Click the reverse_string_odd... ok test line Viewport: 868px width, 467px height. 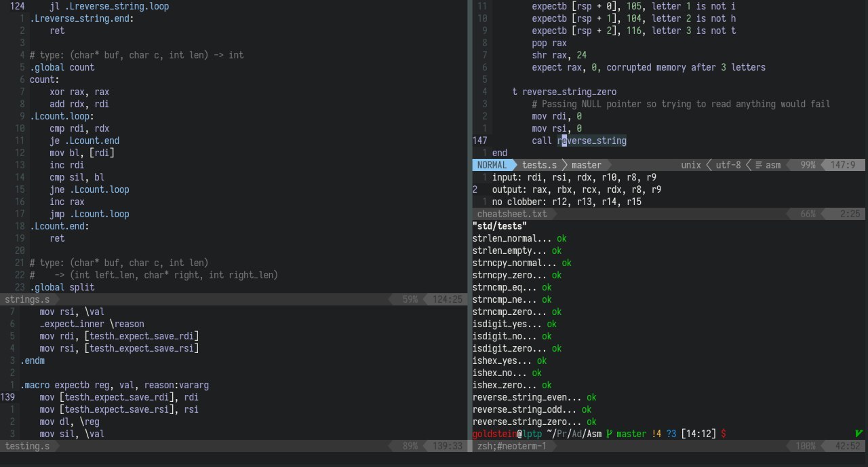[532, 409]
